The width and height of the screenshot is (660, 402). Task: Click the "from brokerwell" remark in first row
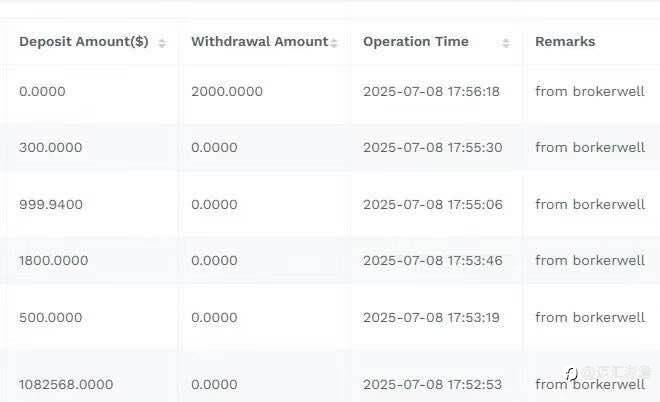[590, 92]
